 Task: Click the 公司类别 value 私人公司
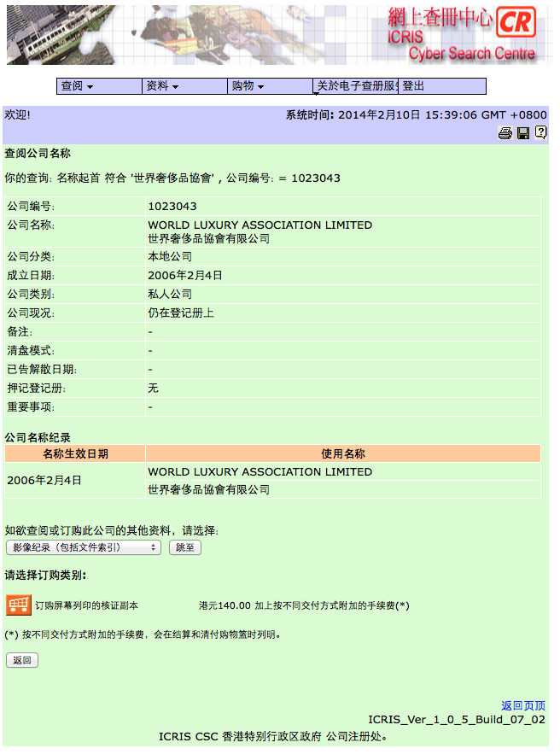170,295
